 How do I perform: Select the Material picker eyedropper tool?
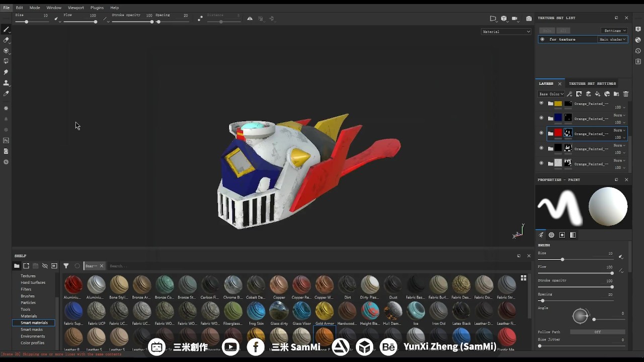(x=6, y=94)
